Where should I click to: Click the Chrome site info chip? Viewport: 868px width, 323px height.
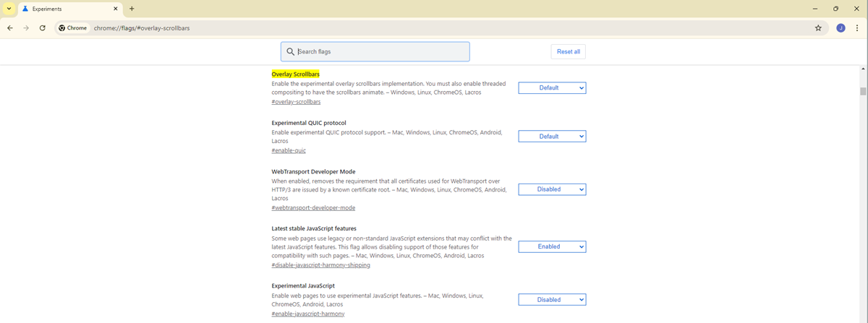pyautogui.click(x=72, y=28)
